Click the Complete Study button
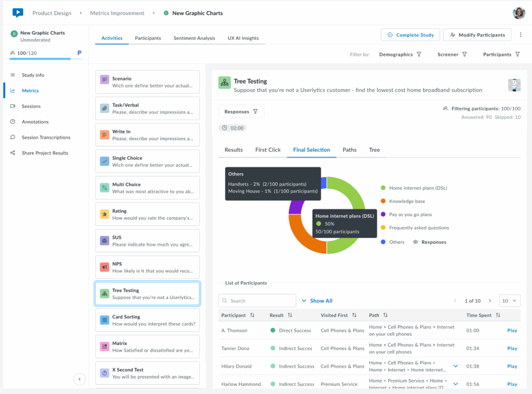Image resolution: width=532 pixels, height=394 pixels. click(x=410, y=35)
